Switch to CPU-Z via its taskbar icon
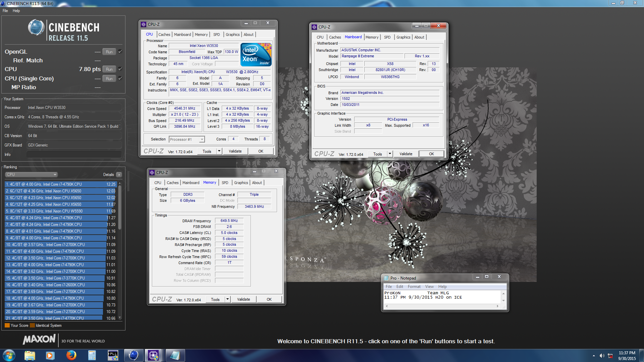The height and width of the screenshot is (362, 644). 154,355
